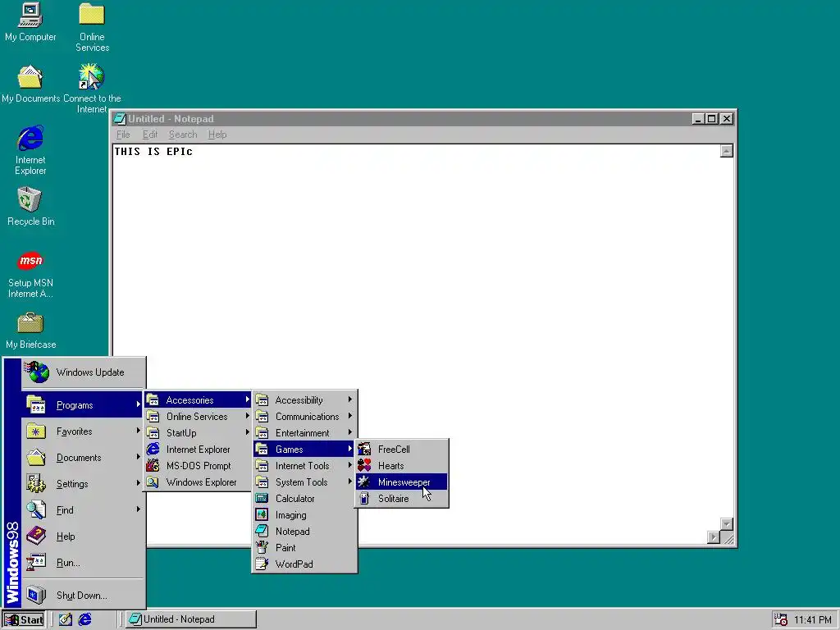Screen dimensions: 840x630
Task: Launch Solitaire from the Games submenu
Action: click(402, 498)
